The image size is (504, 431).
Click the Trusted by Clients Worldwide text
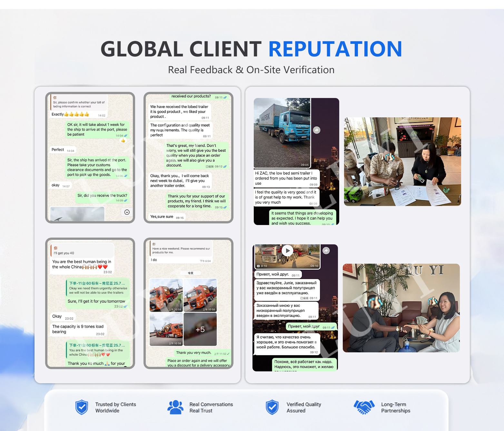pyautogui.click(x=115, y=407)
